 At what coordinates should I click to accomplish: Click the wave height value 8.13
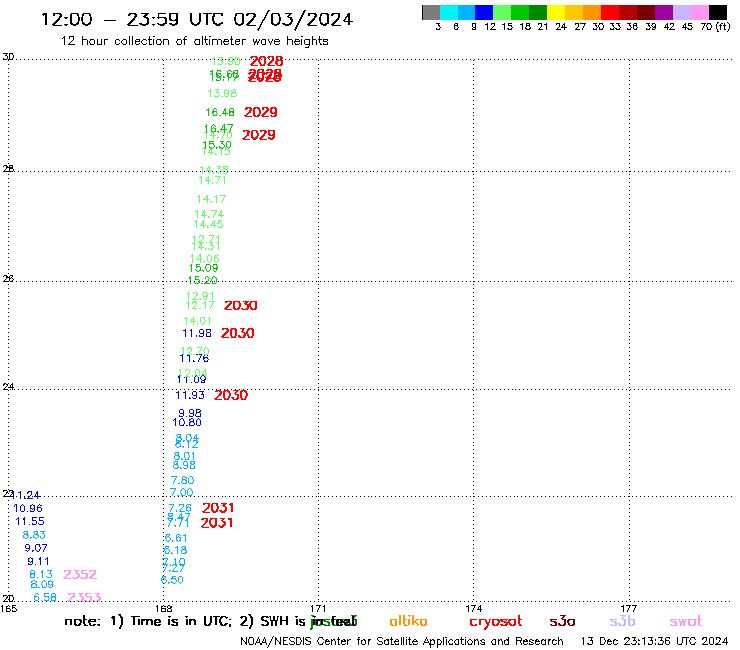pyautogui.click(x=41, y=574)
